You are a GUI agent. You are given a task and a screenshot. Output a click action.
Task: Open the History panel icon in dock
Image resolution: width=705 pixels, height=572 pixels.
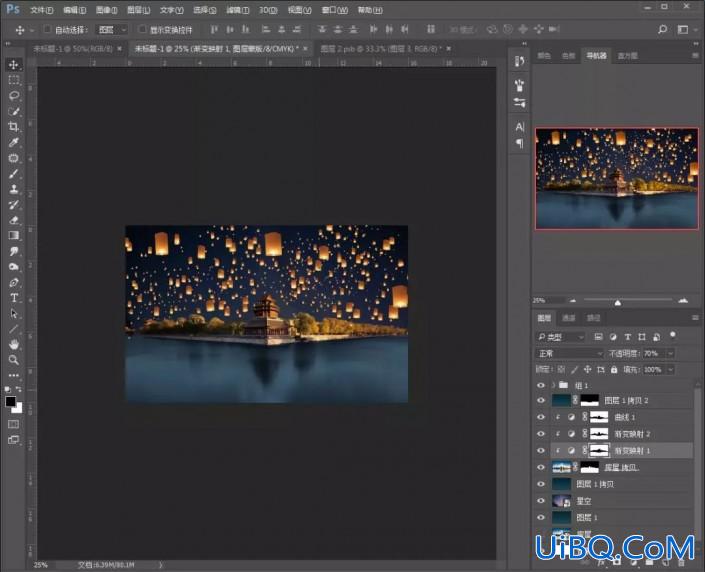tap(520, 61)
